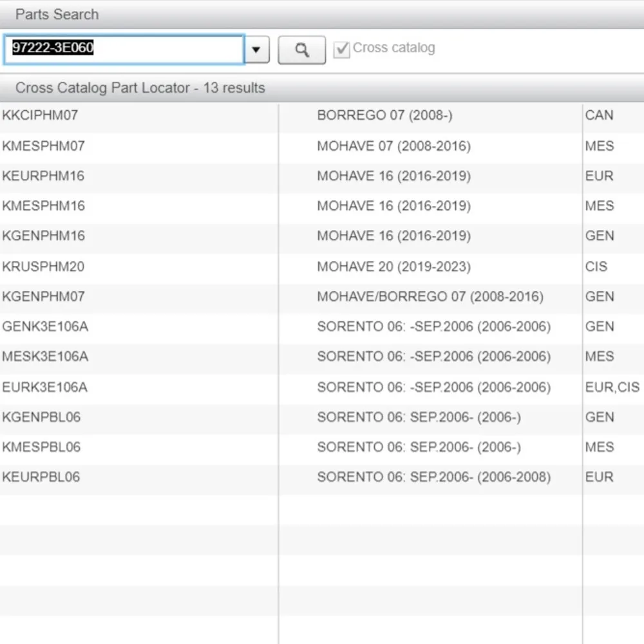Open SORENTO 06 in the MESK3E106A row
The image size is (644, 644).
click(x=433, y=357)
